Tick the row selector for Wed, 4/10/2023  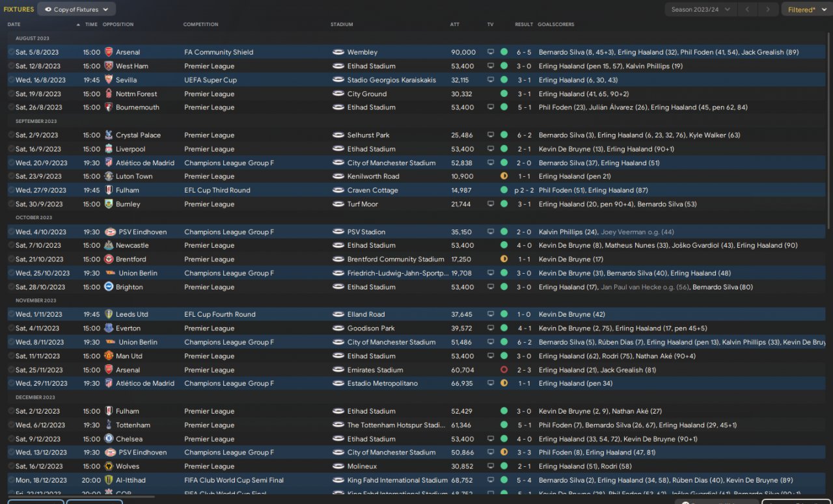11,232
